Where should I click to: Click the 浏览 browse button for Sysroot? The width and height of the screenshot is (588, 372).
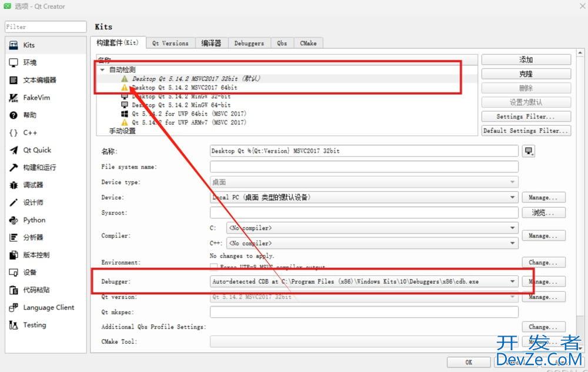(x=544, y=213)
